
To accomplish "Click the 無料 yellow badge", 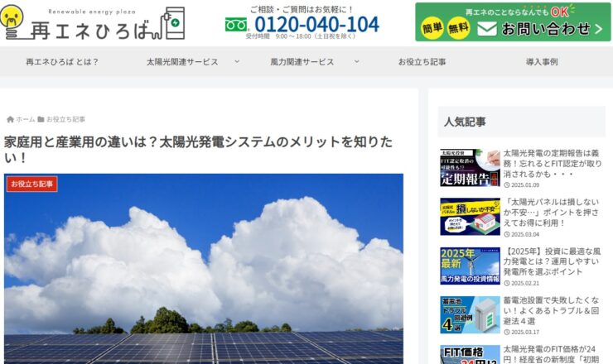I will pyautogui.click(x=458, y=28).
